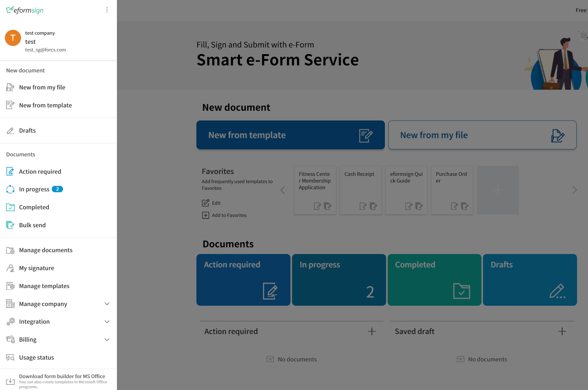
Task: Click the Free plan label at top right
Action: (x=581, y=10)
